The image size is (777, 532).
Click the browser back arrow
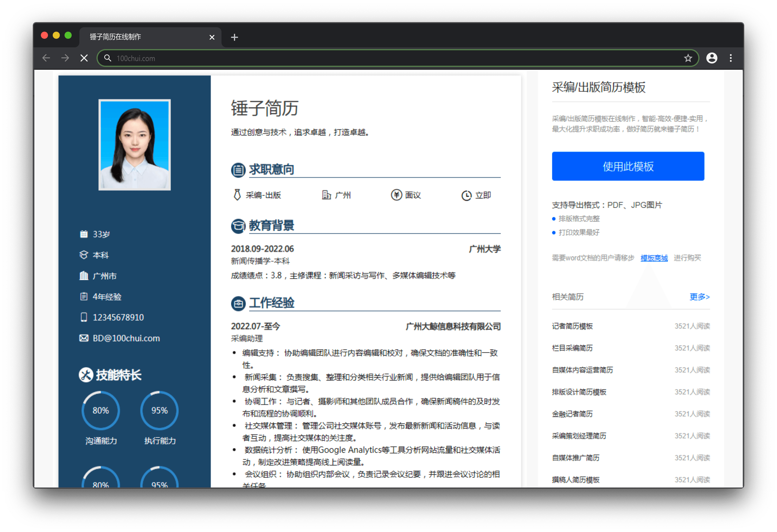tap(46, 58)
